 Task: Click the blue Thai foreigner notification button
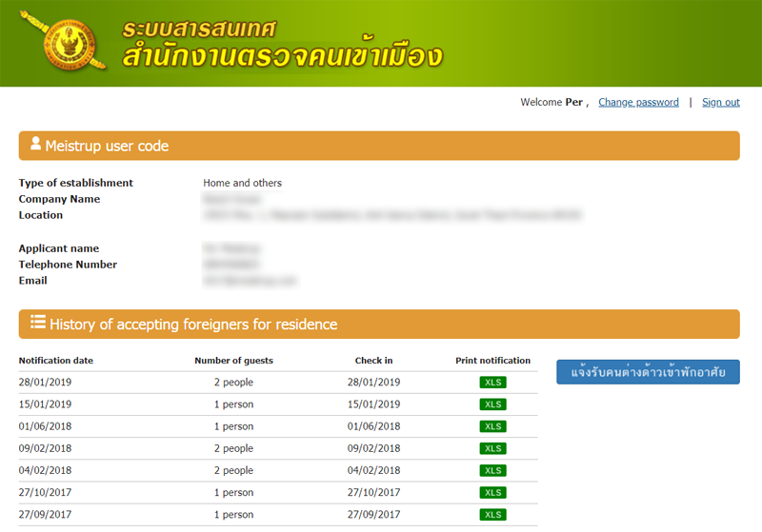click(x=648, y=372)
